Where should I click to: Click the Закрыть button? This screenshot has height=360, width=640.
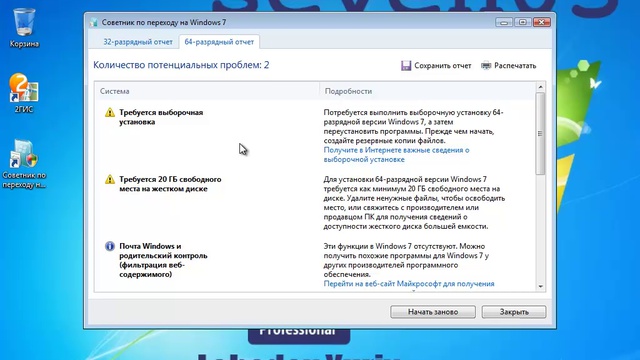pyautogui.click(x=514, y=312)
